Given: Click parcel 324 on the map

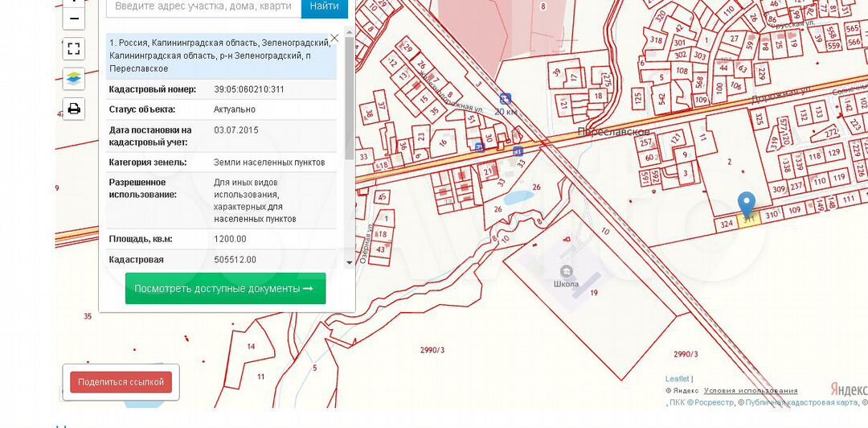Looking at the screenshot, I should 727,223.
